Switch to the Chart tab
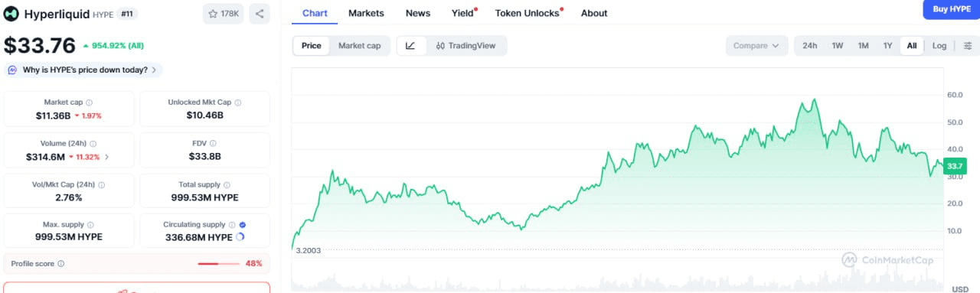This screenshot has width=980, height=293. click(315, 13)
